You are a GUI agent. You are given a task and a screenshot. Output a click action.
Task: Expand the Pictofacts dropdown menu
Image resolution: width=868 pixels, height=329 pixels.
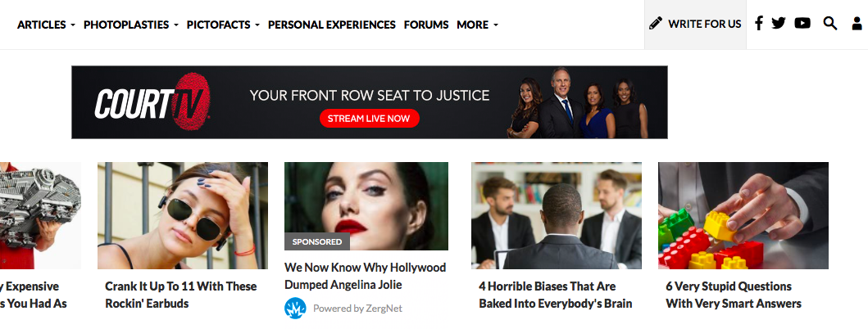tap(223, 25)
